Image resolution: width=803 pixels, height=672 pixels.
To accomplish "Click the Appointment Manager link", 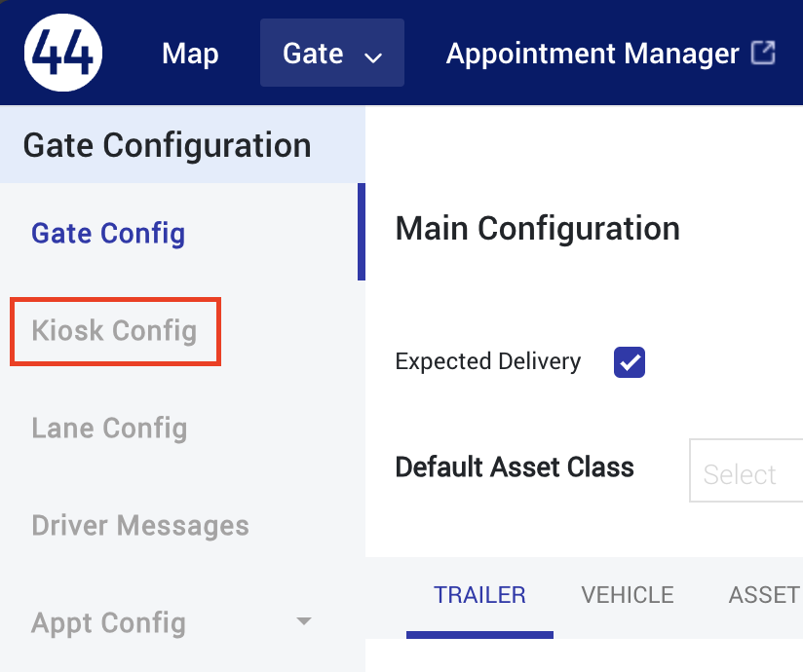I will (588, 54).
